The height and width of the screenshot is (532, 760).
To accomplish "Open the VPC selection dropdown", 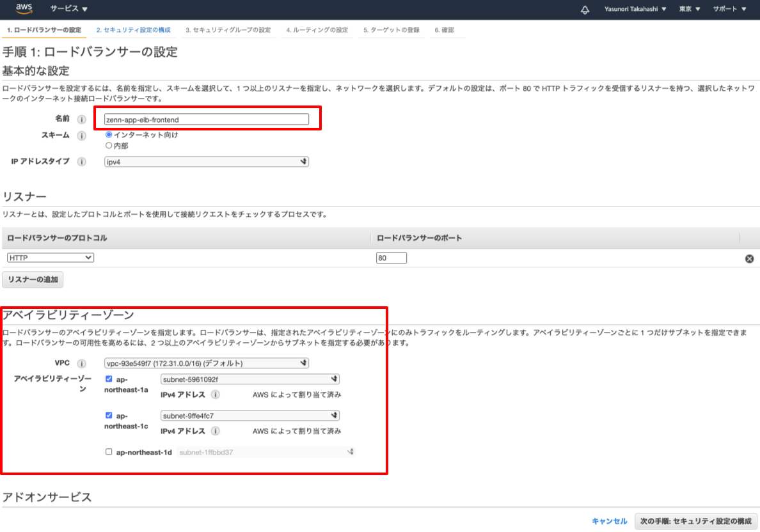I will coord(206,363).
